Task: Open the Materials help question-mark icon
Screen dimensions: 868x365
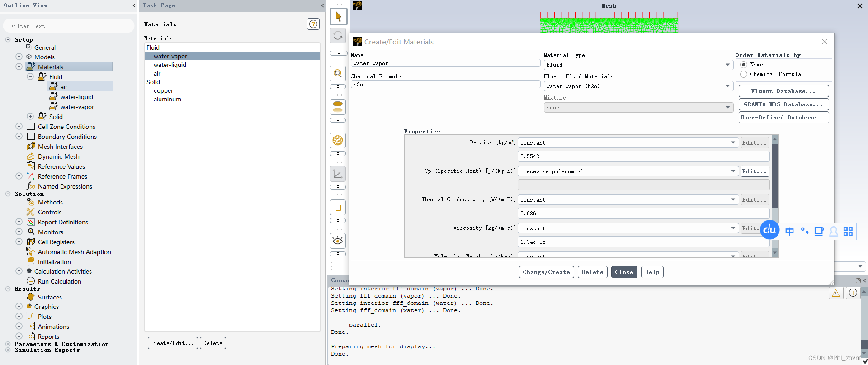Action: point(313,24)
